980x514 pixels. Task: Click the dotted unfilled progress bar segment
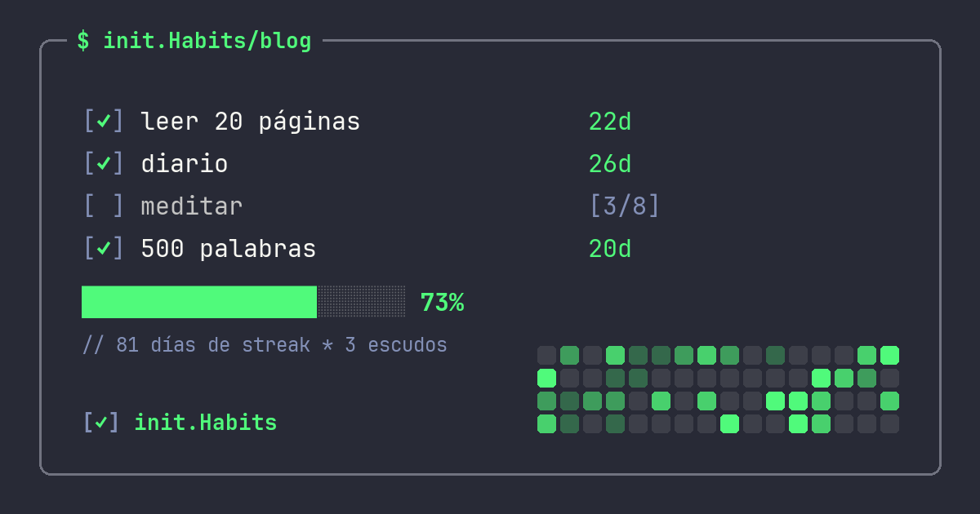point(361,302)
